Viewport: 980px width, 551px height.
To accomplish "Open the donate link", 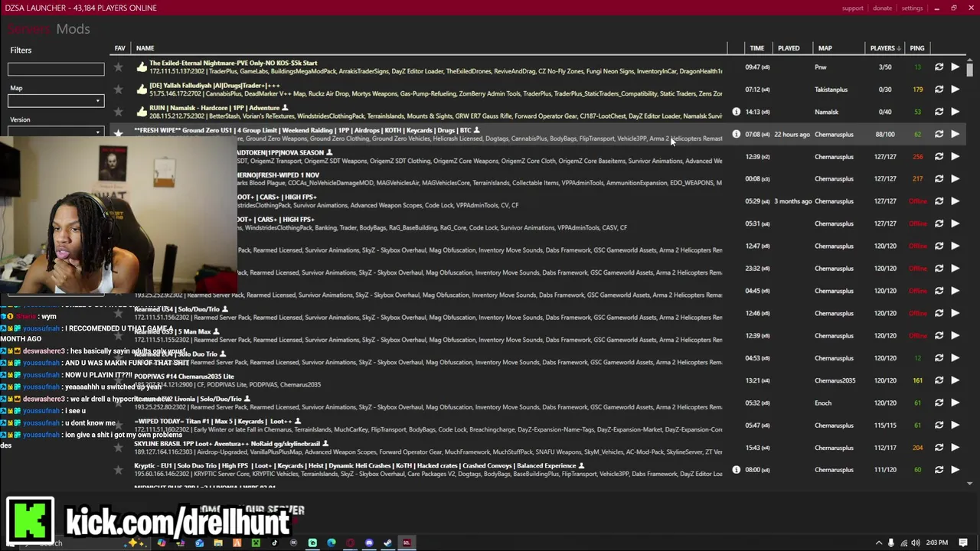I will pyautogui.click(x=882, y=8).
